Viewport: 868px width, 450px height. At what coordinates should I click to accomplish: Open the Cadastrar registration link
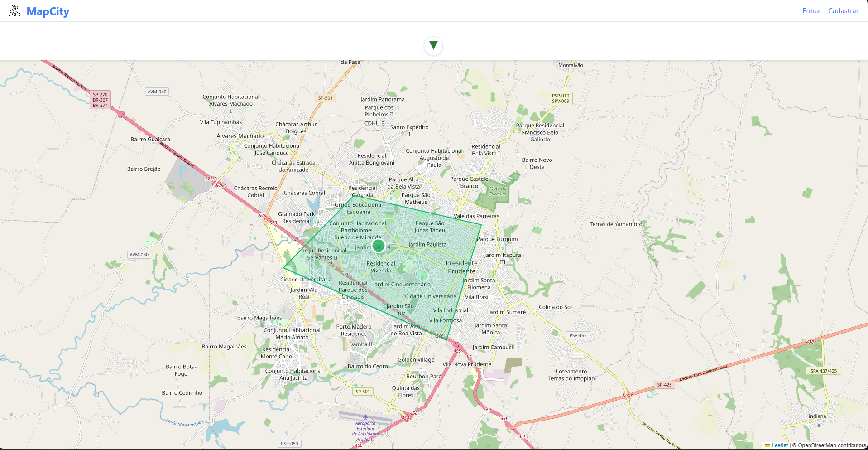843,10
